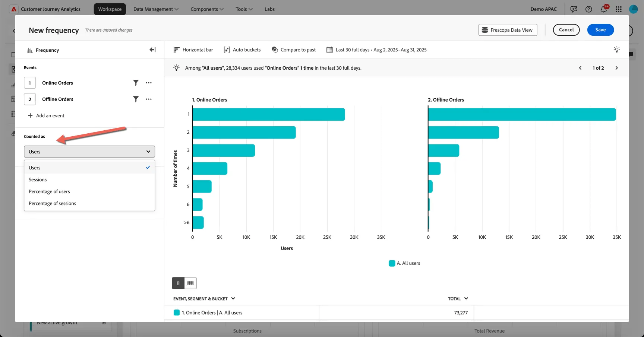644x337 pixels.
Task: Click the Adobe logo in header
Action: point(14,9)
